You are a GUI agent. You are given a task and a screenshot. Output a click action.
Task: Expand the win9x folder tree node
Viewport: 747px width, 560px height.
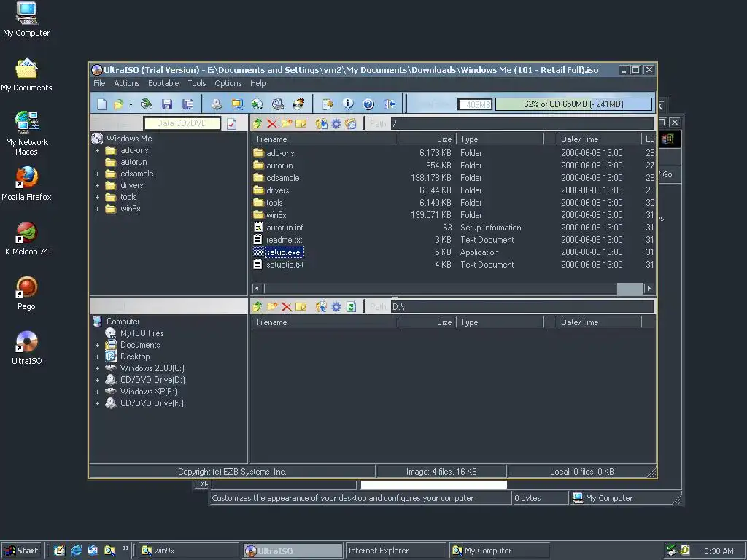click(x=97, y=209)
